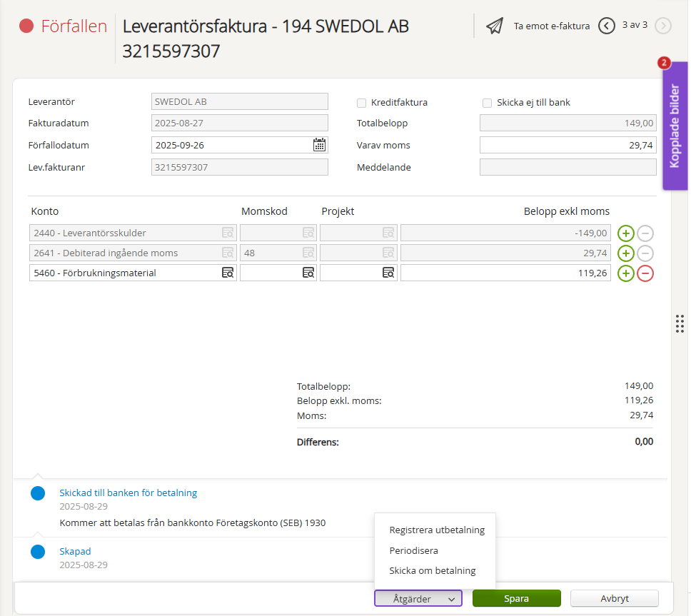Choose Periodisera in the actions menu
Viewport: 691px width, 616px height.
[414, 550]
